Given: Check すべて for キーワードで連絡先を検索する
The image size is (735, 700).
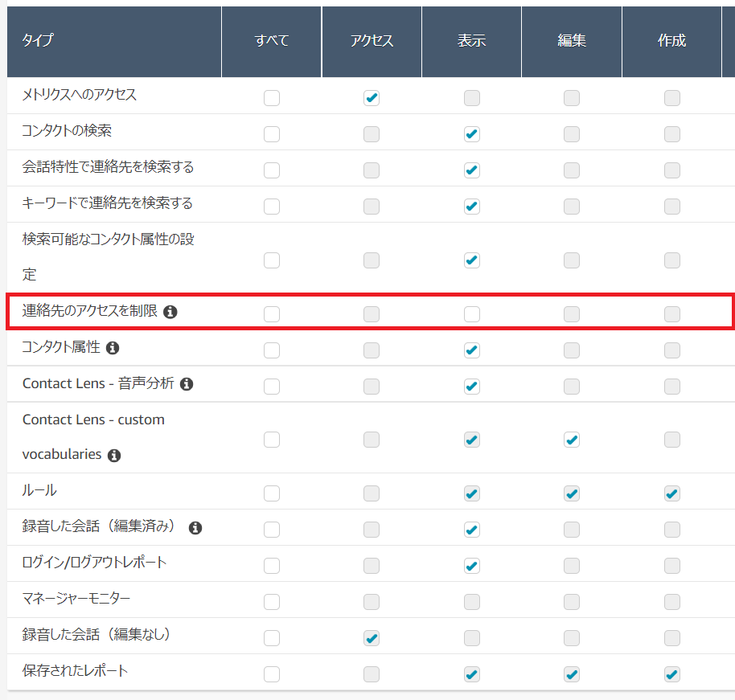Looking at the screenshot, I should click(272, 207).
